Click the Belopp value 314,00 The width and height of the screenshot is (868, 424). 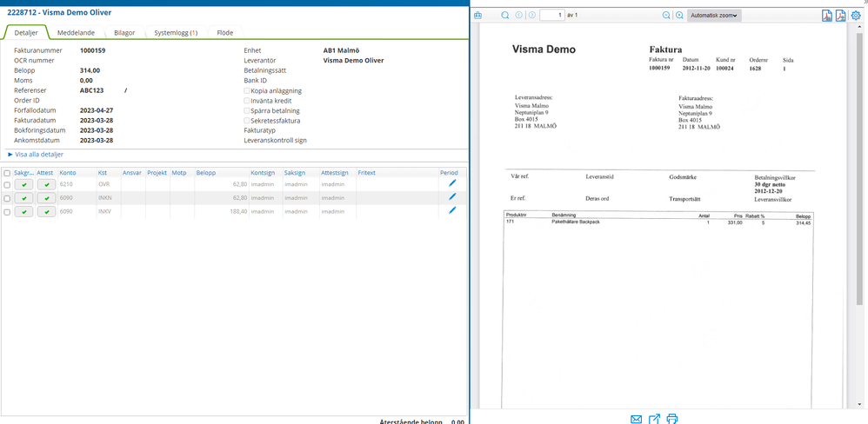coord(90,70)
